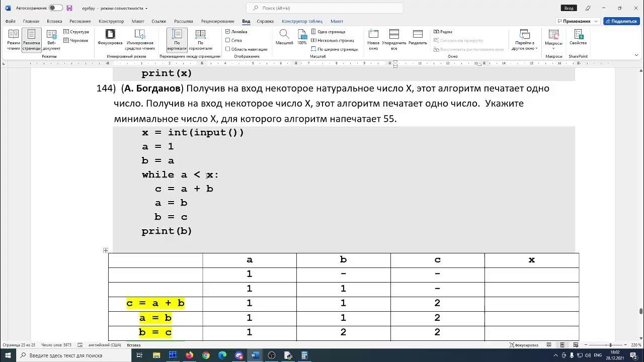This screenshot has width=644, height=362.
Task: Click the table move handle
Action: click(x=106, y=250)
